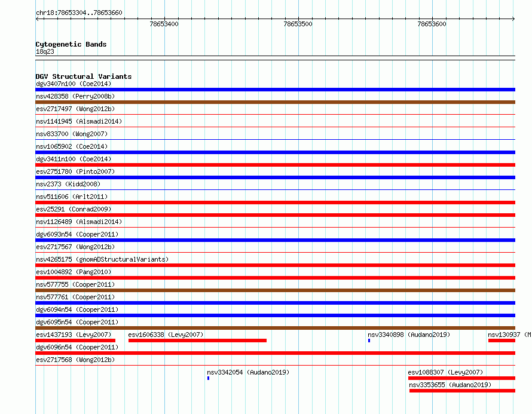Select the nsv428358 (Perry2008b) brown variant bar
532x414 pixels.
(275, 102)
